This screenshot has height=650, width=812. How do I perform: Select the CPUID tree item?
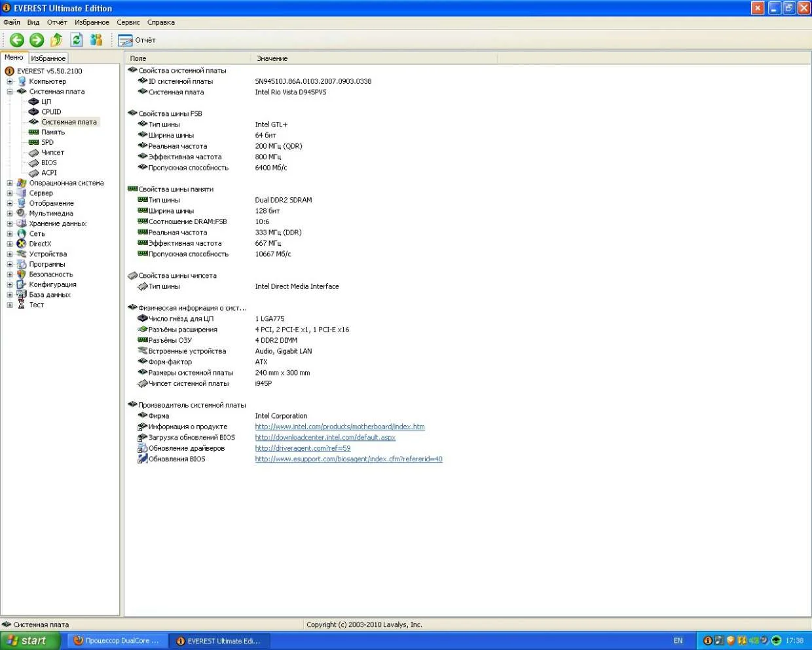(51, 112)
